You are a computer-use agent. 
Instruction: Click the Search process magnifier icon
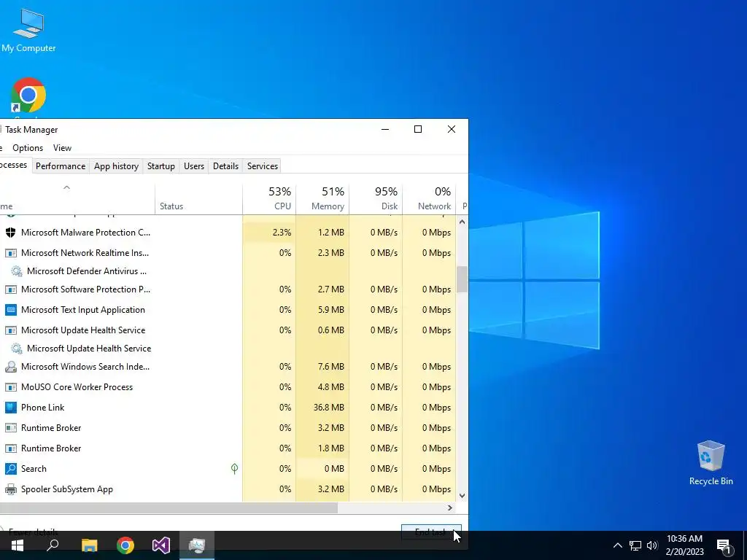click(x=10, y=469)
